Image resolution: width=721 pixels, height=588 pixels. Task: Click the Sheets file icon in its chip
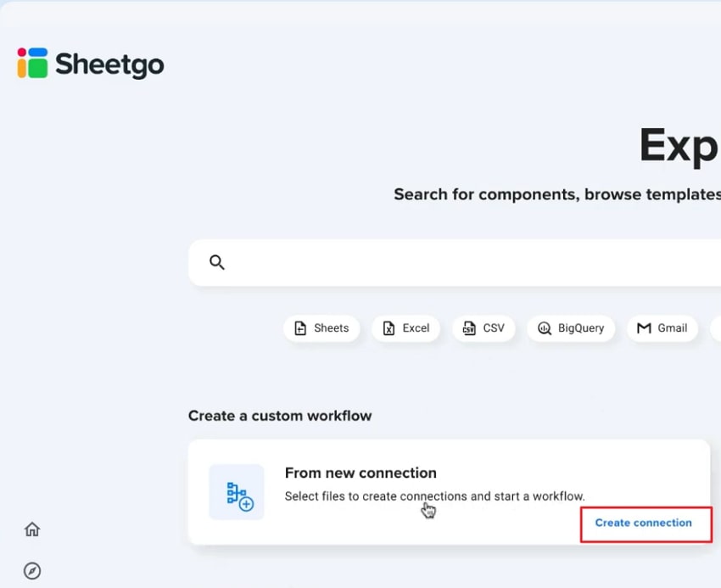pos(300,328)
